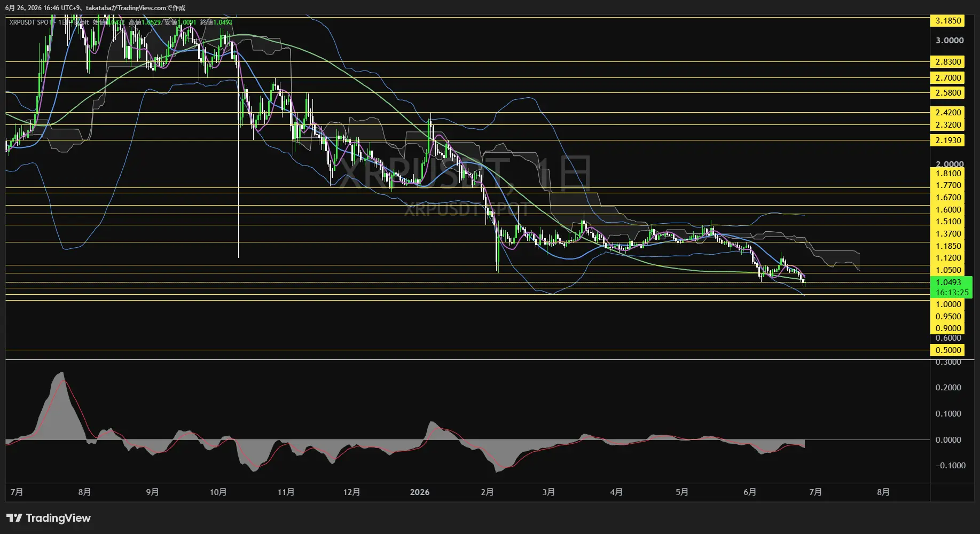
Task: Click the 1.3700 horizontal line label
Action: pyautogui.click(x=948, y=234)
